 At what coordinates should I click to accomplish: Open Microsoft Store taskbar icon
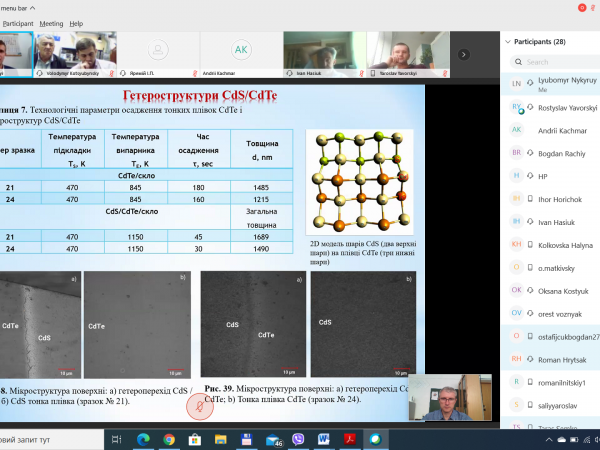point(195,439)
